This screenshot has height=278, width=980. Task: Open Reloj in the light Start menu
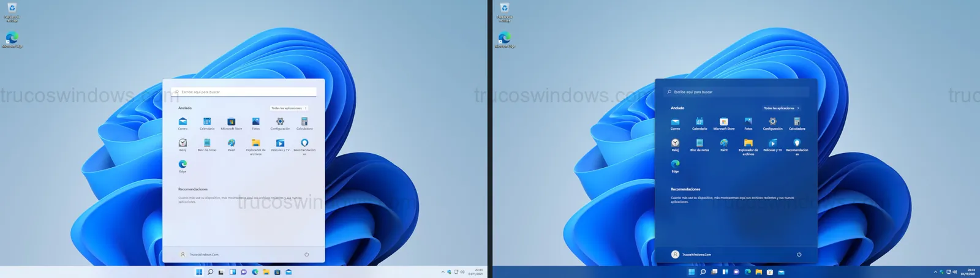pos(183,143)
